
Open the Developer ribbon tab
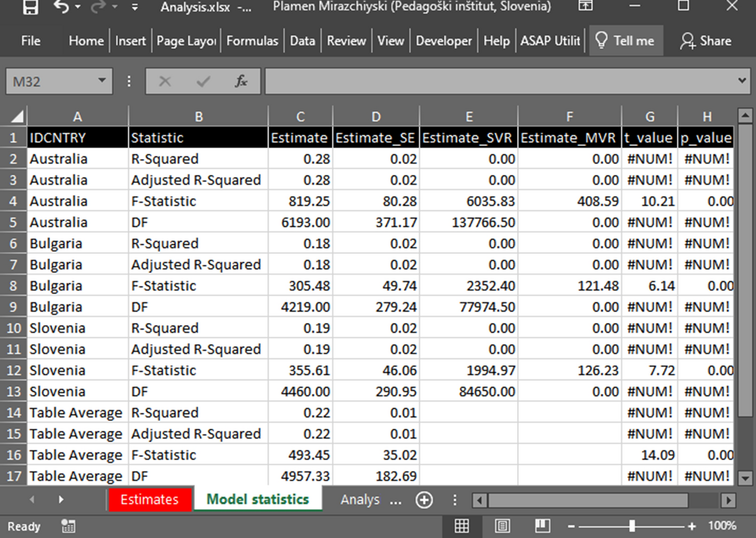(444, 41)
